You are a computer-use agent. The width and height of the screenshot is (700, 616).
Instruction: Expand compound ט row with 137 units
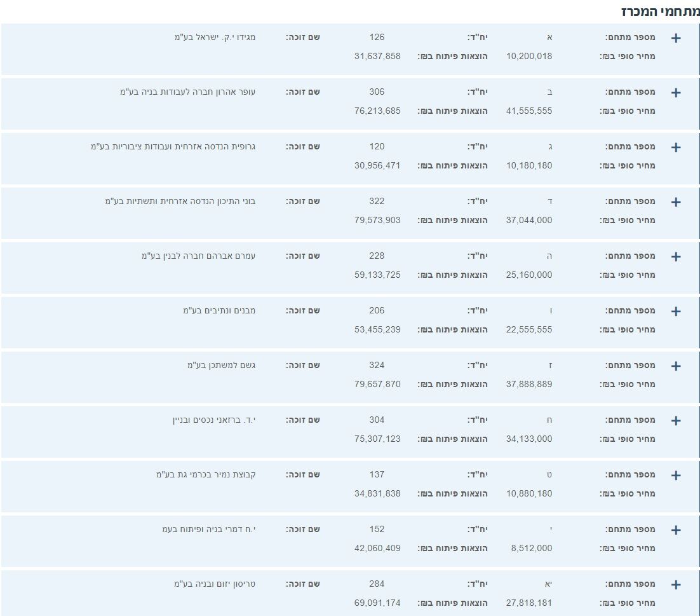(x=676, y=476)
